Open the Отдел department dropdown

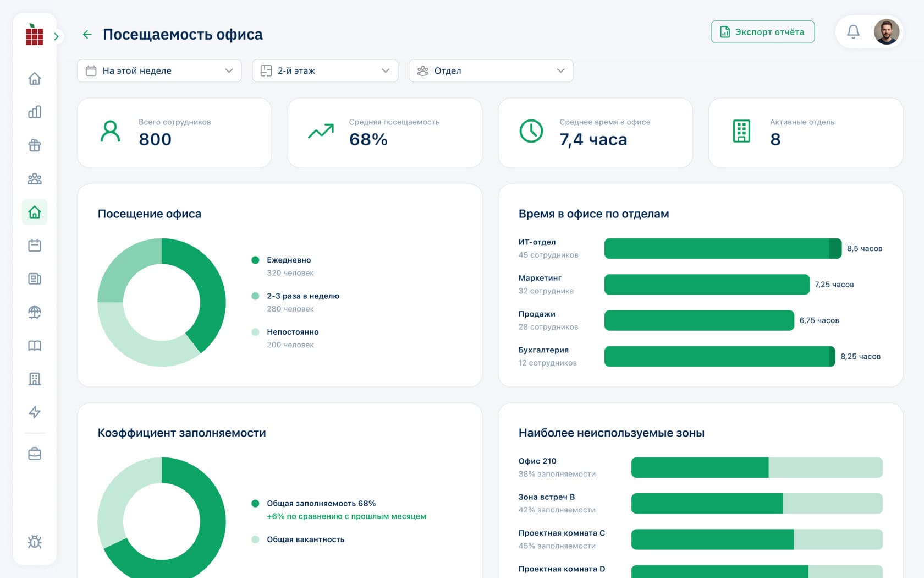pos(491,70)
